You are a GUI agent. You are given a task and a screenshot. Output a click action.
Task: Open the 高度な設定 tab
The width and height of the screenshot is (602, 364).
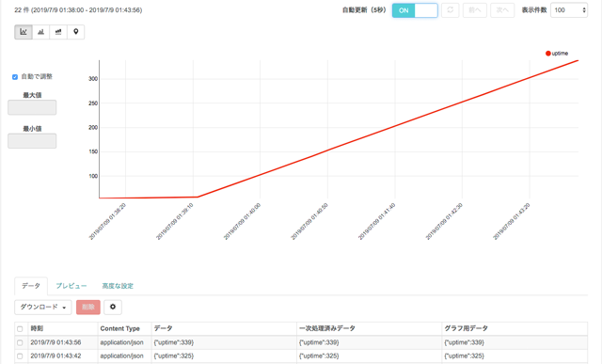pyautogui.click(x=118, y=286)
